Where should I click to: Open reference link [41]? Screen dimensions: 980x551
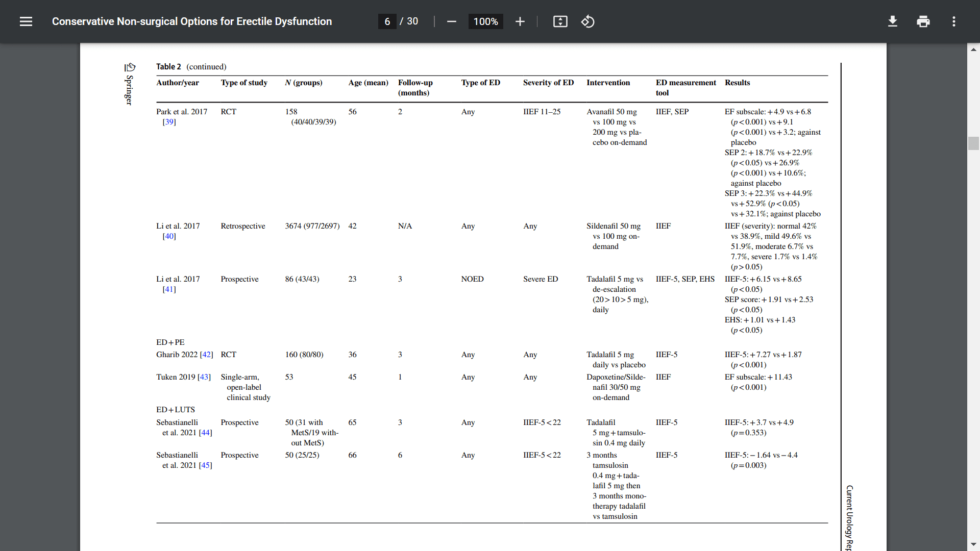(169, 289)
